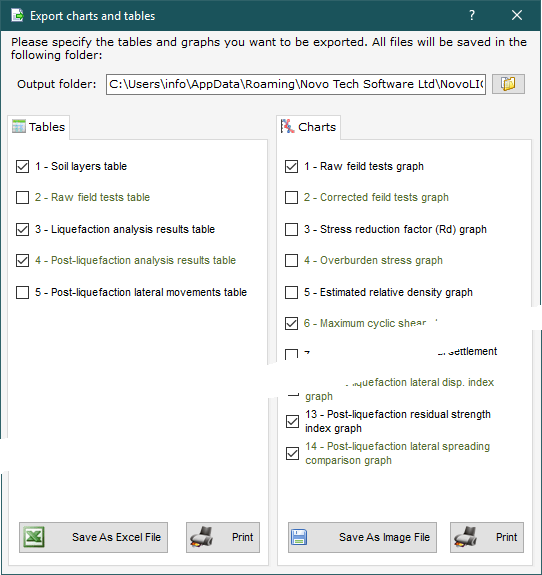Uncheck Post-liquefaction residual strength index graph

click(x=292, y=421)
